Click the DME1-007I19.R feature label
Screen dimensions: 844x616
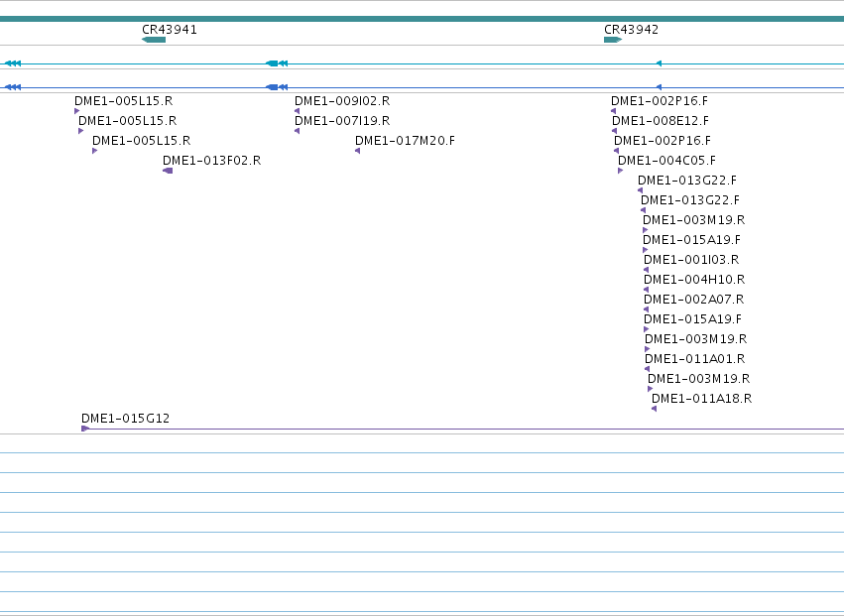pos(342,121)
